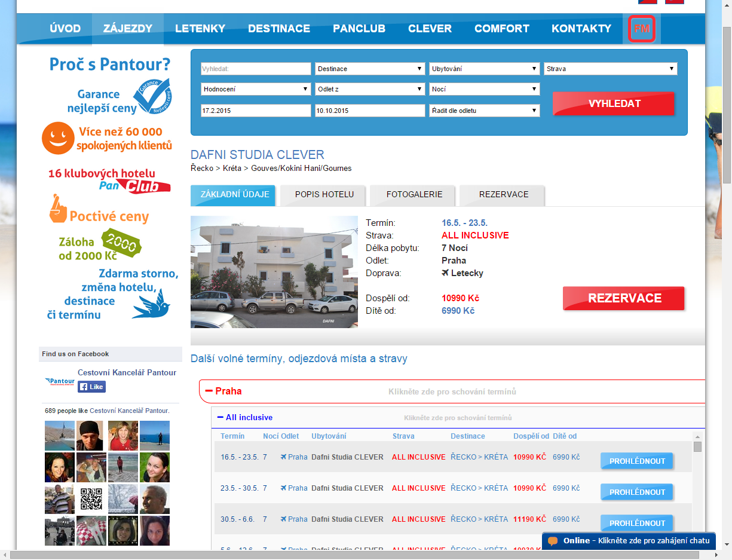Open the Strava dropdown

click(610, 69)
